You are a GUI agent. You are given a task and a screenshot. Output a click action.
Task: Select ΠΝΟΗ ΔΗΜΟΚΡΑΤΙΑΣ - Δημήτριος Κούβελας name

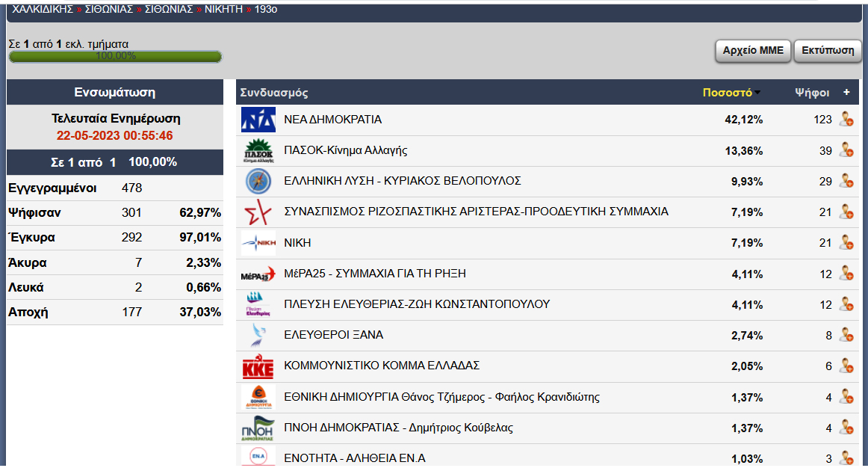(x=398, y=428)
